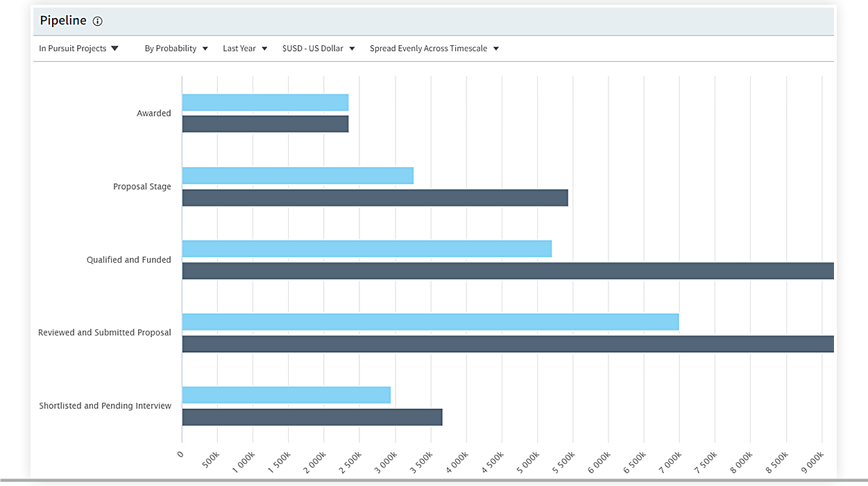Open the $USD - US Dollar currency dropdown
The image size is (868, 486).
point(312,48)
